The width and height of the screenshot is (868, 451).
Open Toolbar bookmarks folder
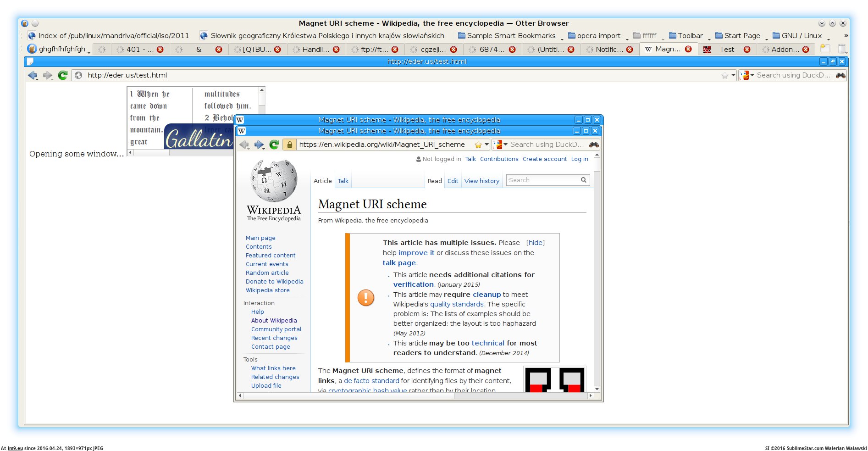[690, 36]
